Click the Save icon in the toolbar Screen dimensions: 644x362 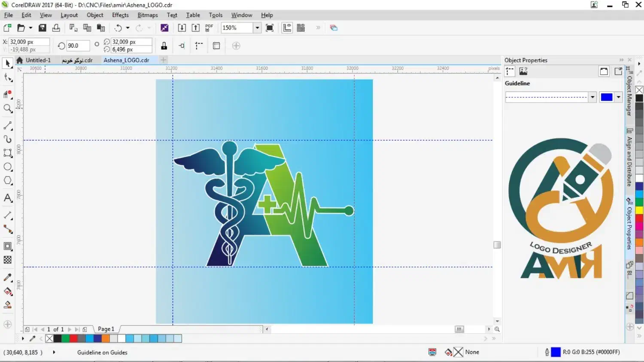(43, 28)
